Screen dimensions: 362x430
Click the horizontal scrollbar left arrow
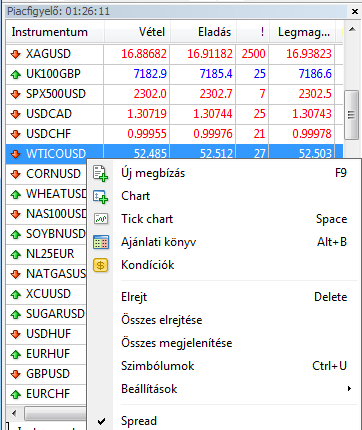[x=14, y=414]
